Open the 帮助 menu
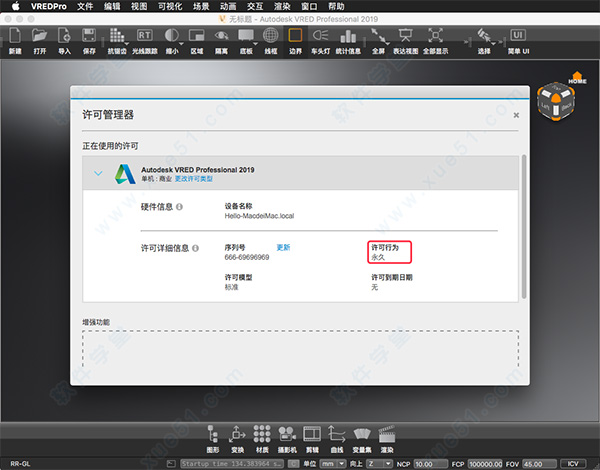The width and height of the screenshot is (600, 470). 336,7
